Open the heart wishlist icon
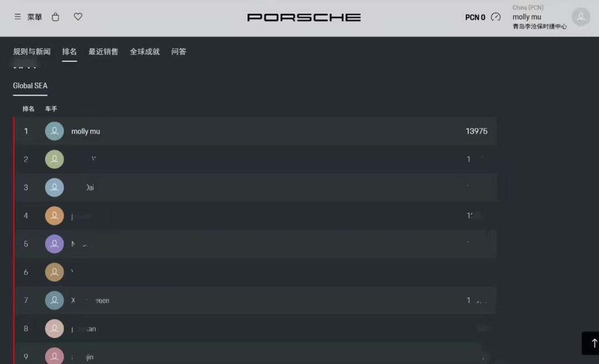 click(x=78, y=17)
